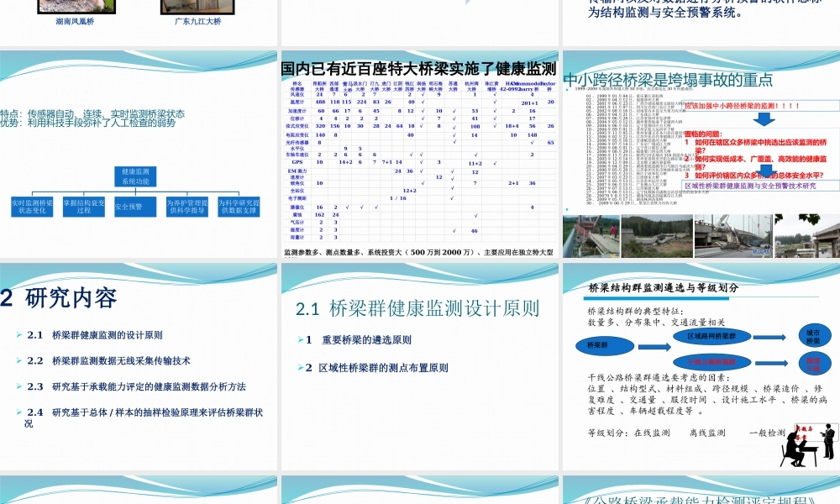Click the 为科学研究提供数据支撑 flowchart box
The width and height of the screenshot is (840, 504).
pos(239,207)
